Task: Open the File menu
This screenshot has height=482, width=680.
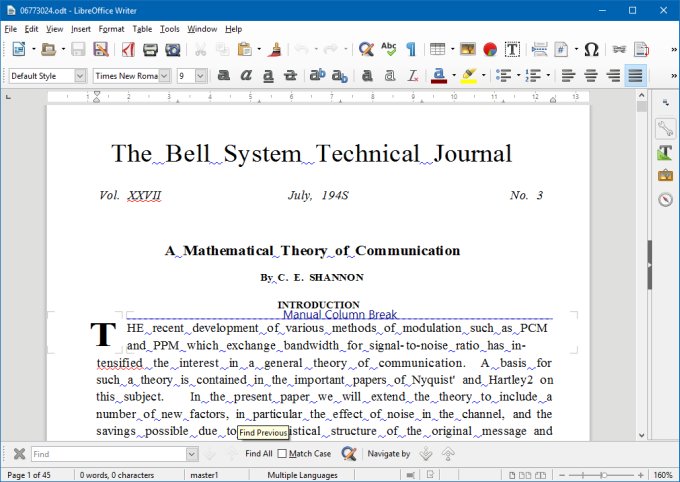Action: coord(10,29)
